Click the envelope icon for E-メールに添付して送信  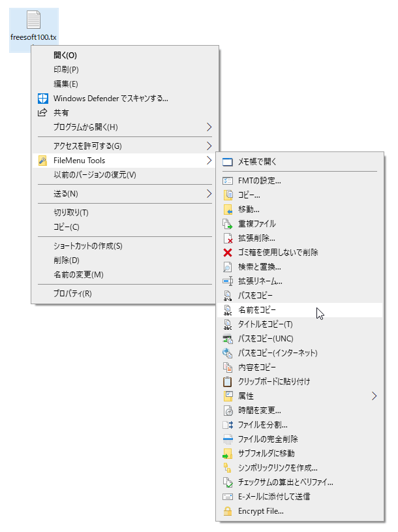(x=226, y=497)
